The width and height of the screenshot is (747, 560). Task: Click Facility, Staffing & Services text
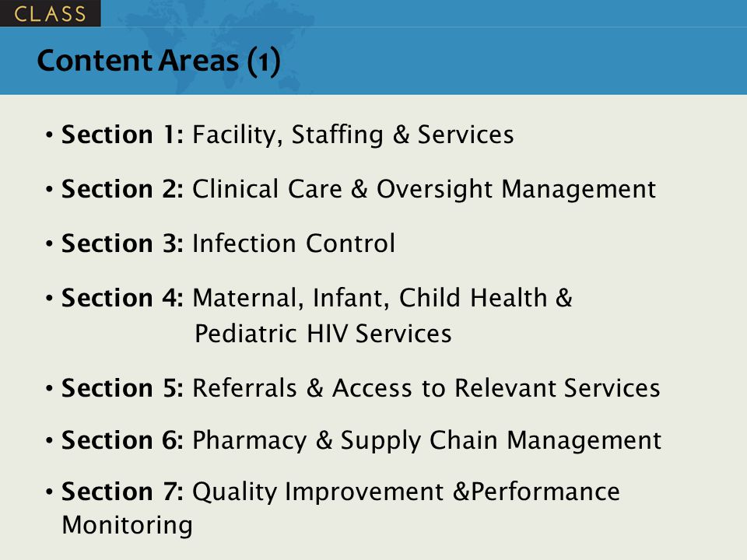coord(353,135)
